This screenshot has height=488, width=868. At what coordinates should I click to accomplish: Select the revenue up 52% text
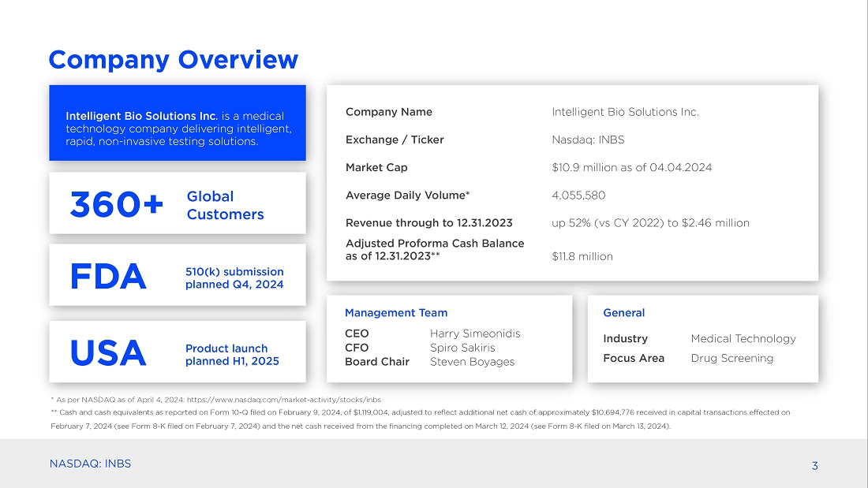tap(650, 222)
